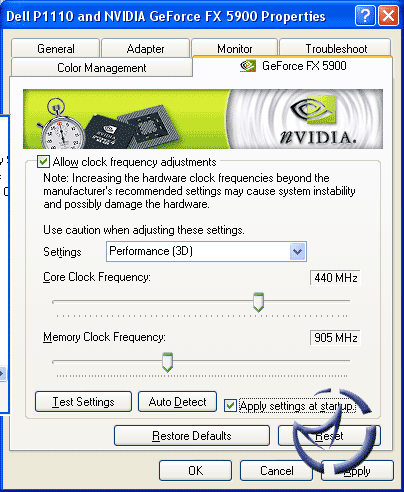Click the Core Clock Frequency slider thumb
Image resolution: width=404 pixels, height=492 pixels.
[258, 302]
